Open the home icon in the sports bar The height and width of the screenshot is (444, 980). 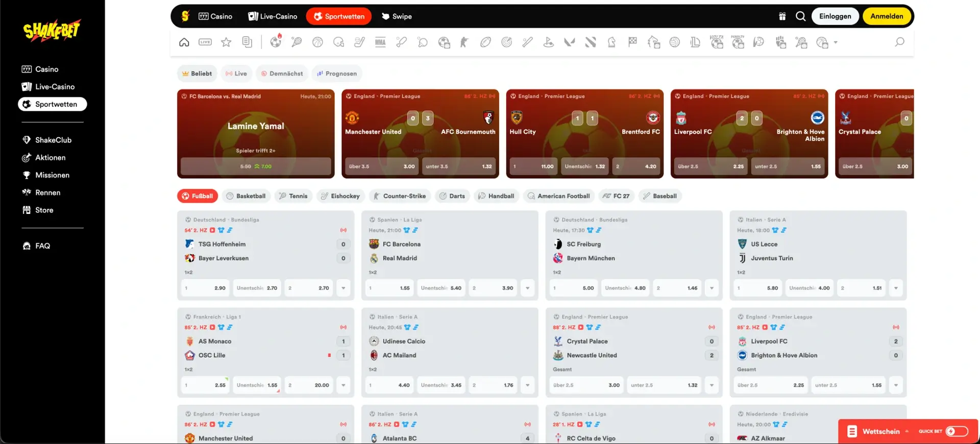184,42
